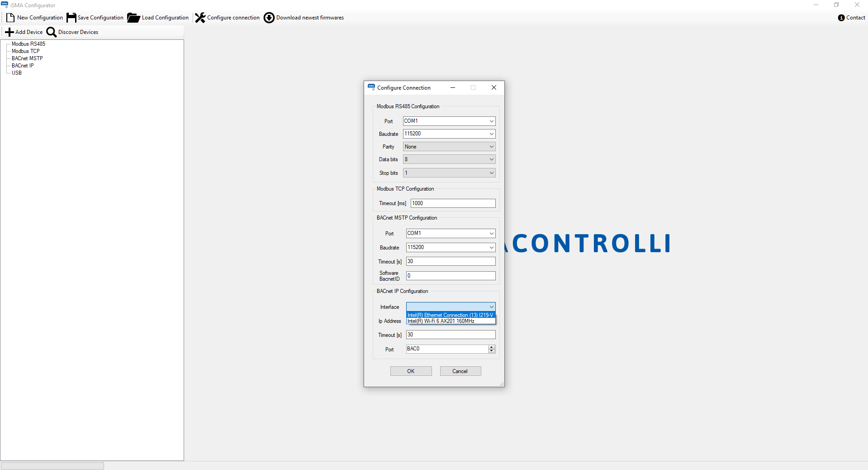The width and height of the screenshot is (868, 470).
Task: Click the Discover Devices magnifier icon
Action: point(52,32)
